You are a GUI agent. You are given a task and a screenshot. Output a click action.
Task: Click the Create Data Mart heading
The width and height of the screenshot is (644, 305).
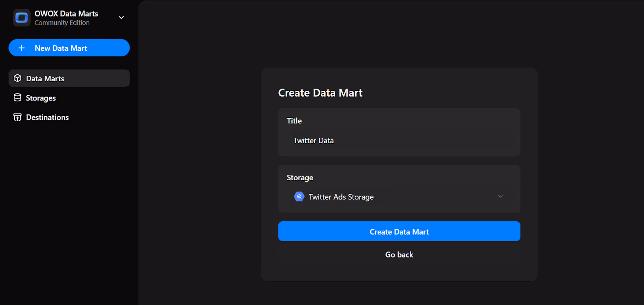[x=320, y=93]
